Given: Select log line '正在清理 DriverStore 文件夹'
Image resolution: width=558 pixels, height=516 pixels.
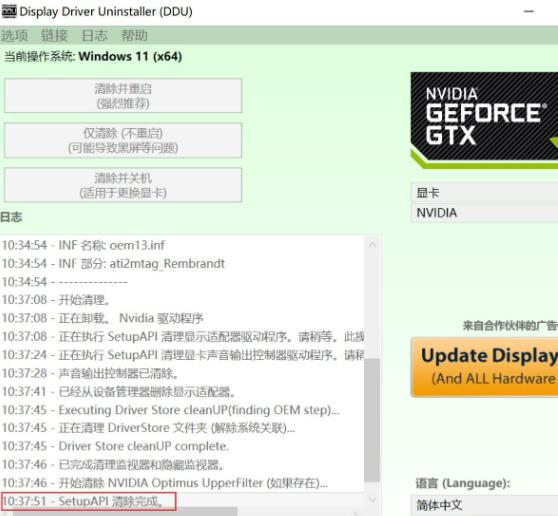Looking at the screenshot, I should pyautogui.click(x=182, y=428).
